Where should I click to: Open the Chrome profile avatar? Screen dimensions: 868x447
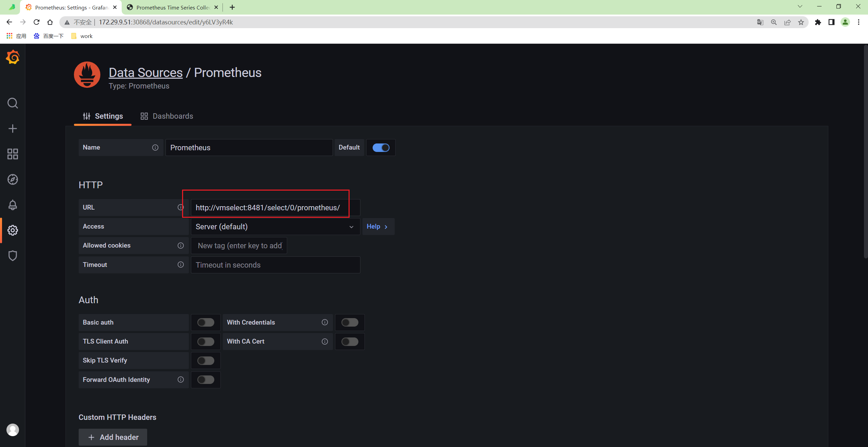pos(845,22)
